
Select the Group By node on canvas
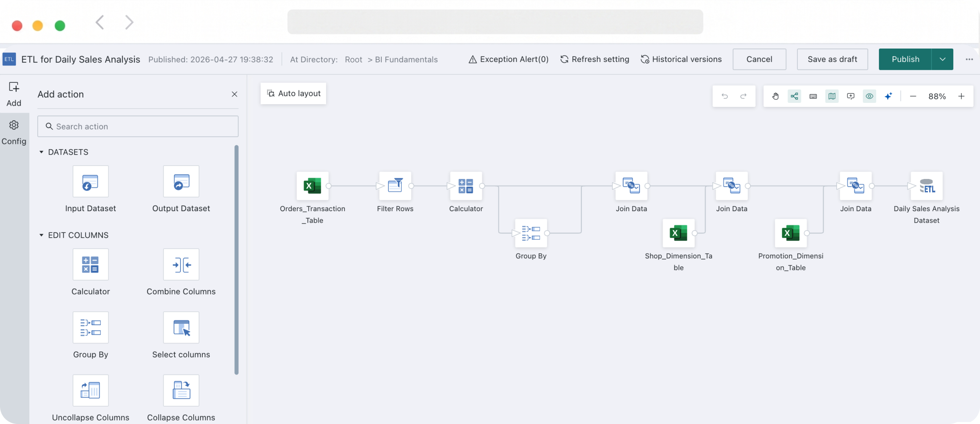pyautogui.click(x=531, y=233)
